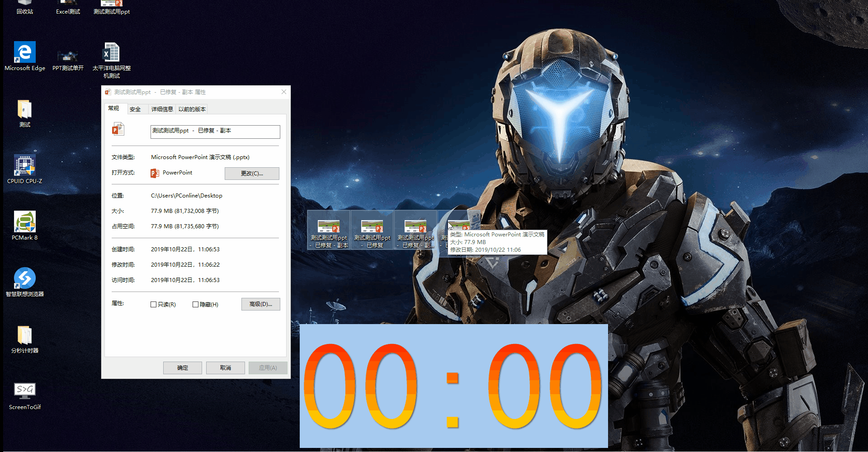Select desktop file 测试测试用ppt - 已修复 without 副本
Image resolution: width=868 pixels, height=452 pixels.
(x=372, y=230)
